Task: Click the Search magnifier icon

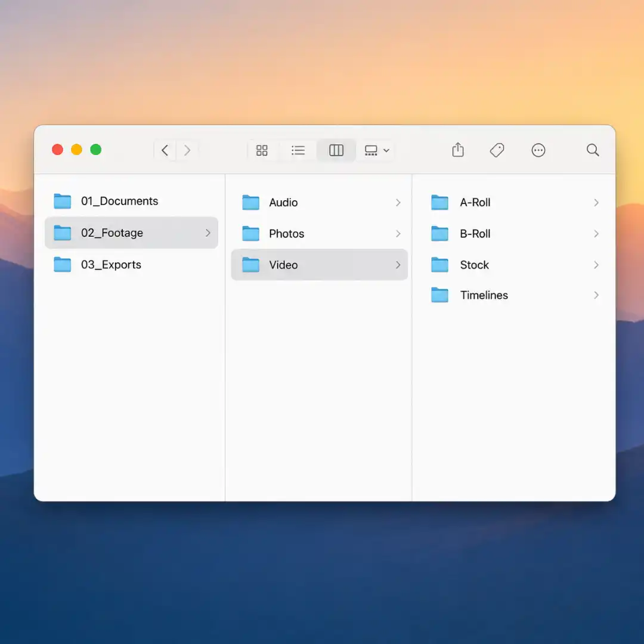Action: click(593, 150)
